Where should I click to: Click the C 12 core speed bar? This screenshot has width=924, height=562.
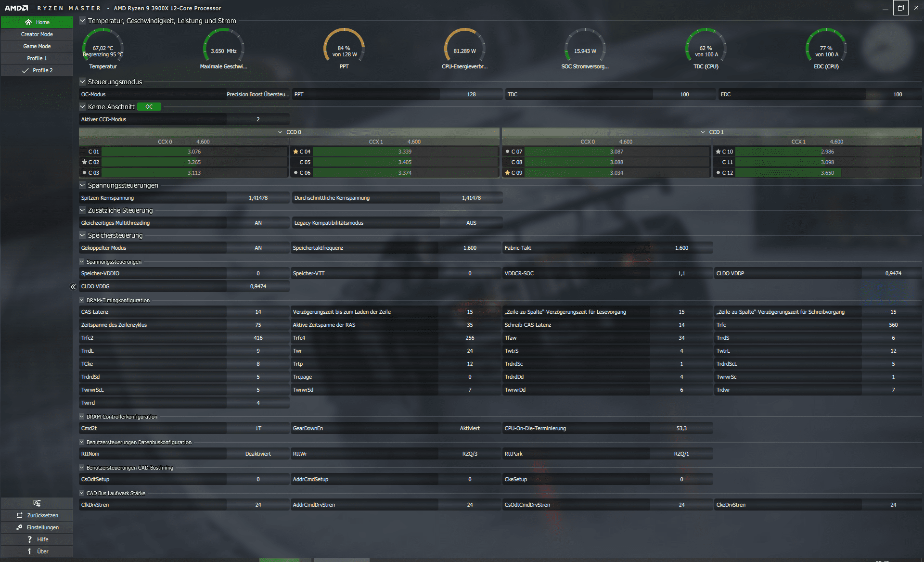click(827, 173)
